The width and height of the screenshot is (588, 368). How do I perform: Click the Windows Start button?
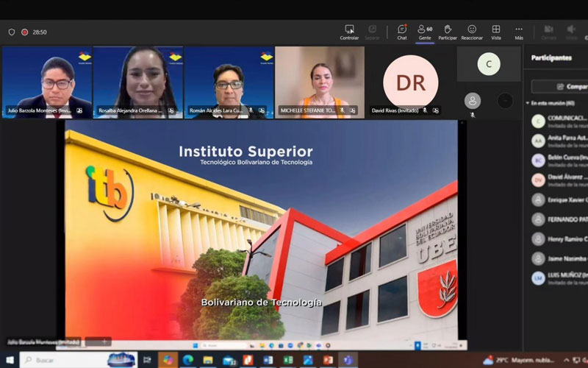click(10, 360)
